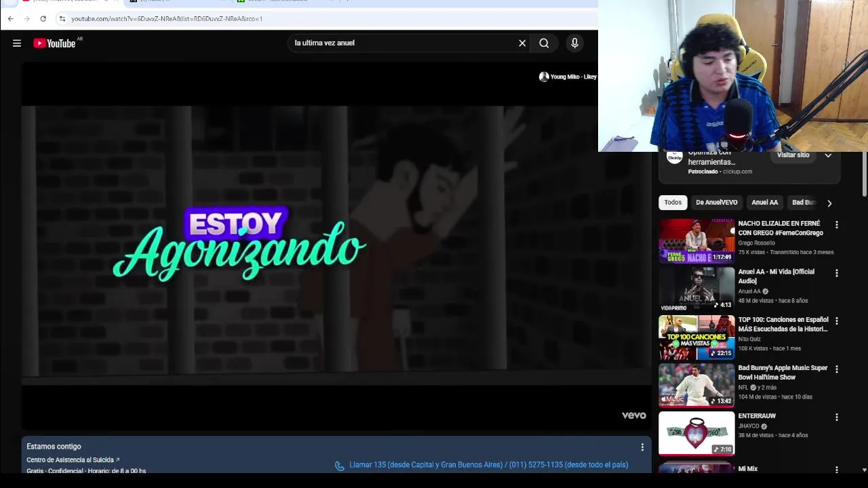This screenshot has height=488, width=868.
Task: Click the vevo logo on video
Action: click(634, 415)
